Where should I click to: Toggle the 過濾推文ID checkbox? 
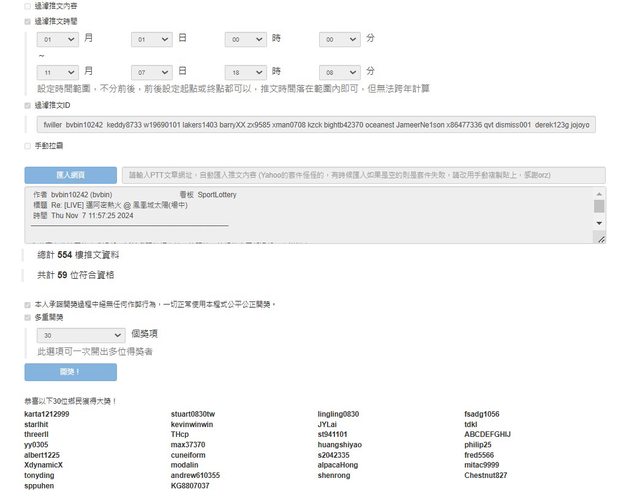tap(28, 105)
